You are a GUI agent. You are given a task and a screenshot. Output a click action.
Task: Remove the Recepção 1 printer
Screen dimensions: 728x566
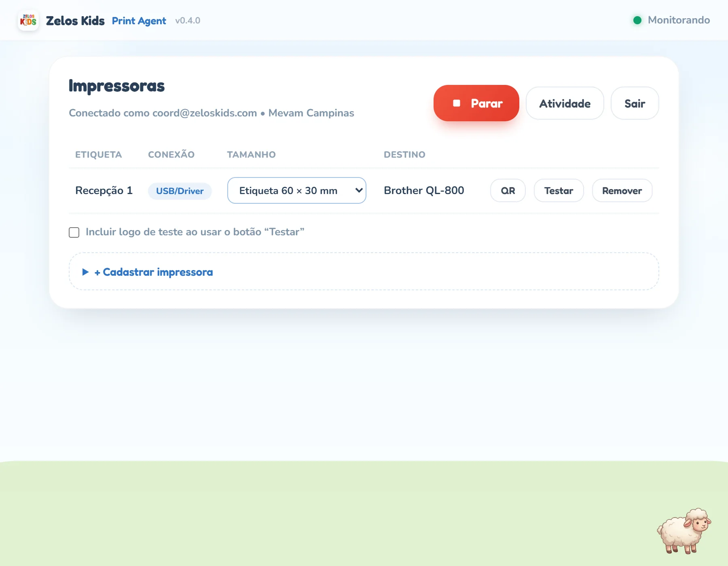coord(622,190)
